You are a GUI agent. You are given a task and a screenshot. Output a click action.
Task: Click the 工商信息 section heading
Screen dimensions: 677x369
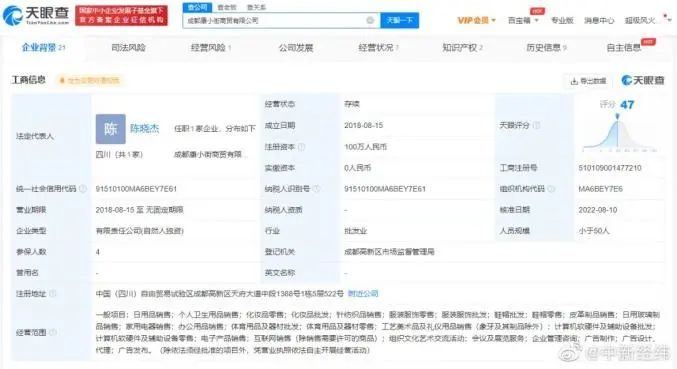[x=28, y=80]
